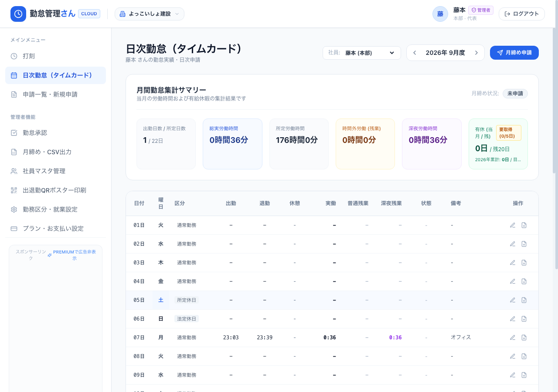This screenshot has width=558, height=392.
Task: Open the よっこいしょ建設 company selector
Action: [x=150, y=14]
